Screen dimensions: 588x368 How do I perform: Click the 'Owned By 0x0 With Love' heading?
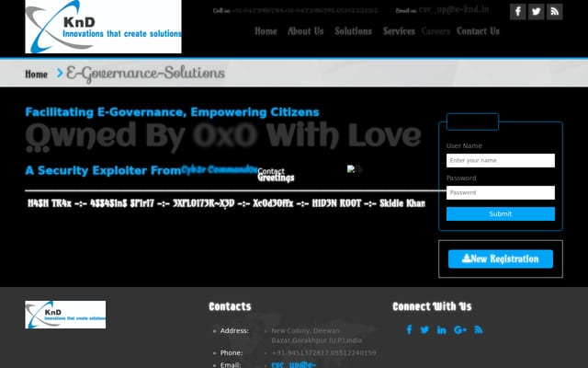[x=223, y=135]
